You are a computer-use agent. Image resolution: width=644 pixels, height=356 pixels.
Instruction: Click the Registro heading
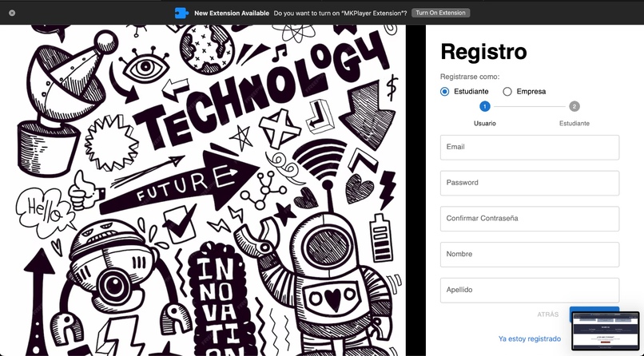point(483,52)
